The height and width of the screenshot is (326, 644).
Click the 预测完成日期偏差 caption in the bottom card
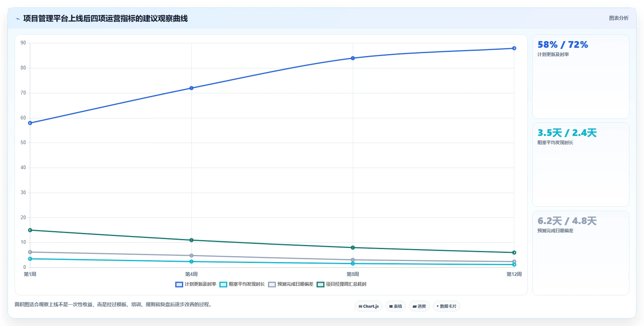pyautogui.click(x=555, y=231)
